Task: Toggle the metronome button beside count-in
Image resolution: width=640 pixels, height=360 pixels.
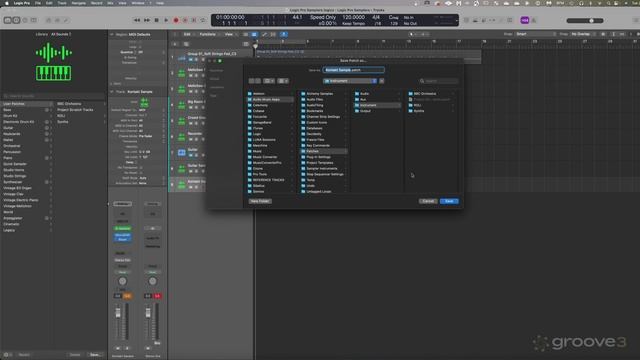Action: [533, 20]
